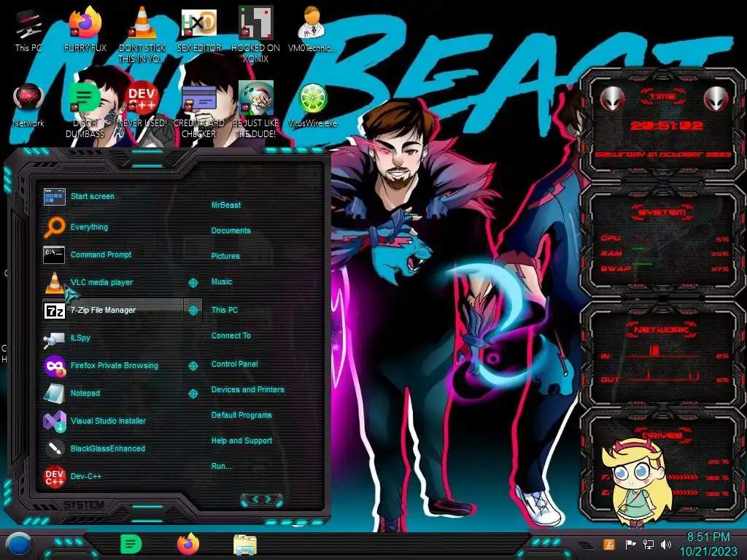This screenshot has width=747, height=560.
Task: Open DONT STICK THIS VLC cone shortcut
Action: (x=142, y=34)
